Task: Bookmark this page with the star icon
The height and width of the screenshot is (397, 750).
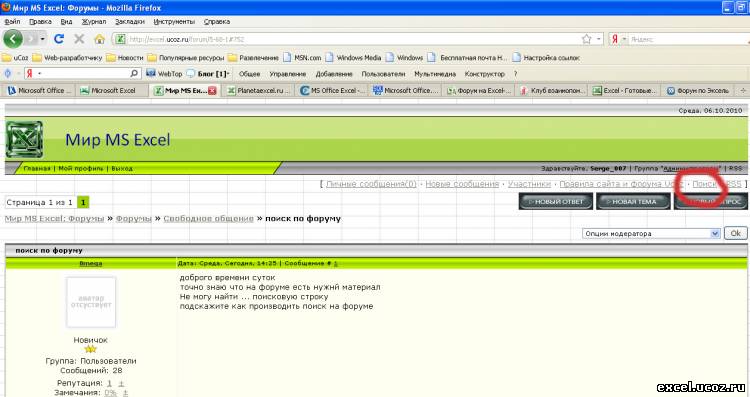Action: point(586,39)
